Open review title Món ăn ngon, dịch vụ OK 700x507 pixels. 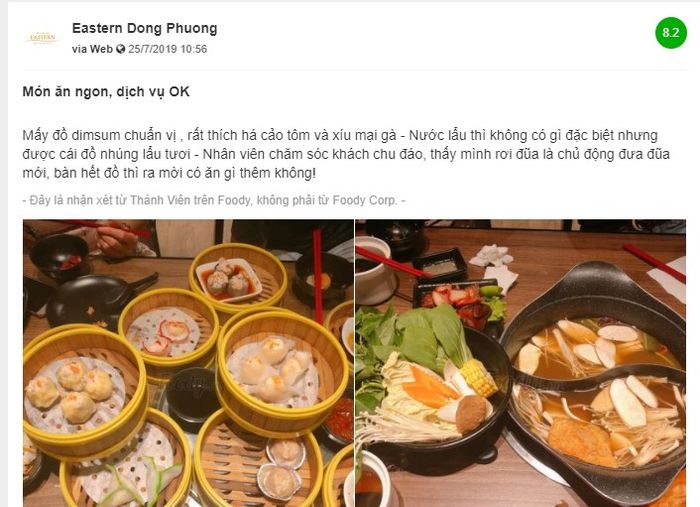pyautogui.click(x=106, y=91)
